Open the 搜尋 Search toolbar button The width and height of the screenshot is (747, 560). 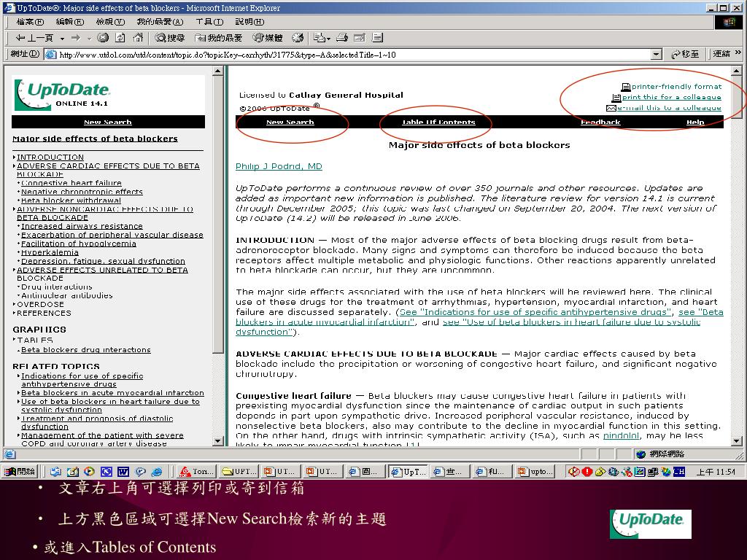click(170, 38)
